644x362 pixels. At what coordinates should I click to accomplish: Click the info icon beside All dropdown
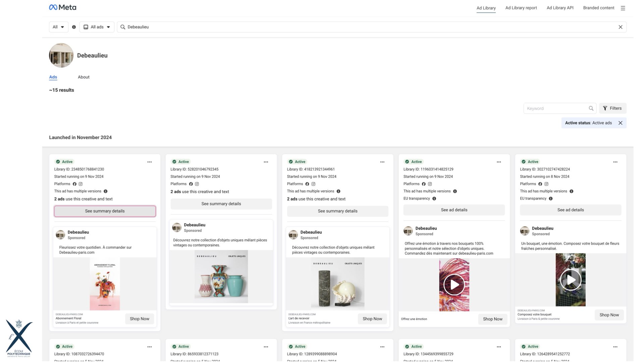(74, 27)
